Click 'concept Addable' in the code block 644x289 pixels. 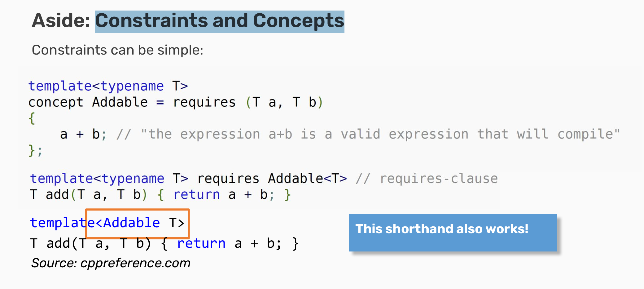click(88, 102)
